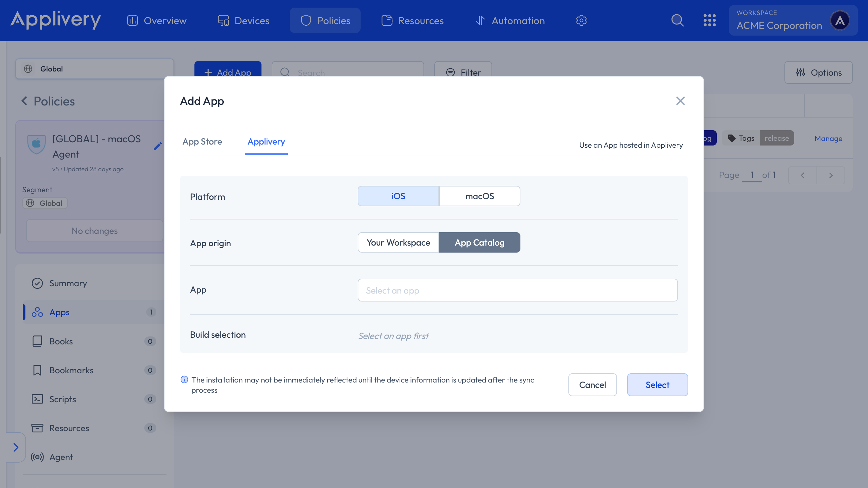This screenshot has width=868, height=488.
Task: Open settings gear in top bar
Action: 581,21
